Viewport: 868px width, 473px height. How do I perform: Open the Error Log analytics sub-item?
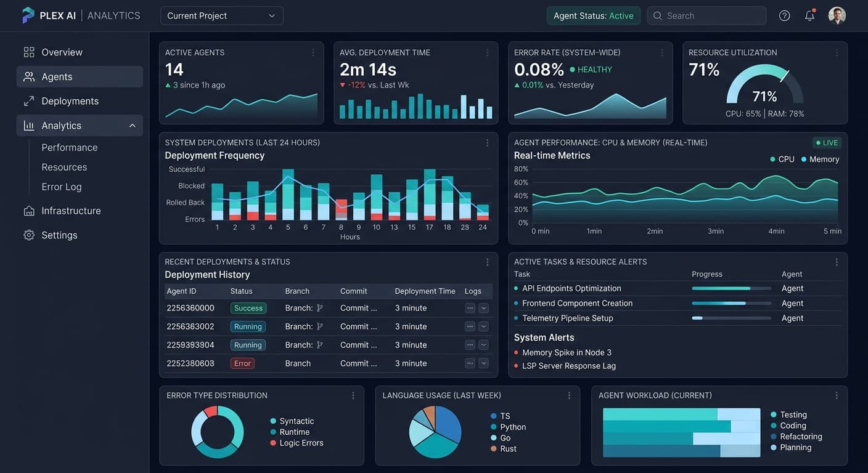pyautogui.click(x=62, y=187)
